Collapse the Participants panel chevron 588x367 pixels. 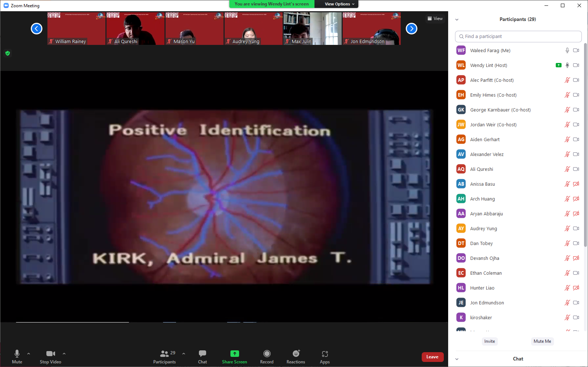(457, 20)
